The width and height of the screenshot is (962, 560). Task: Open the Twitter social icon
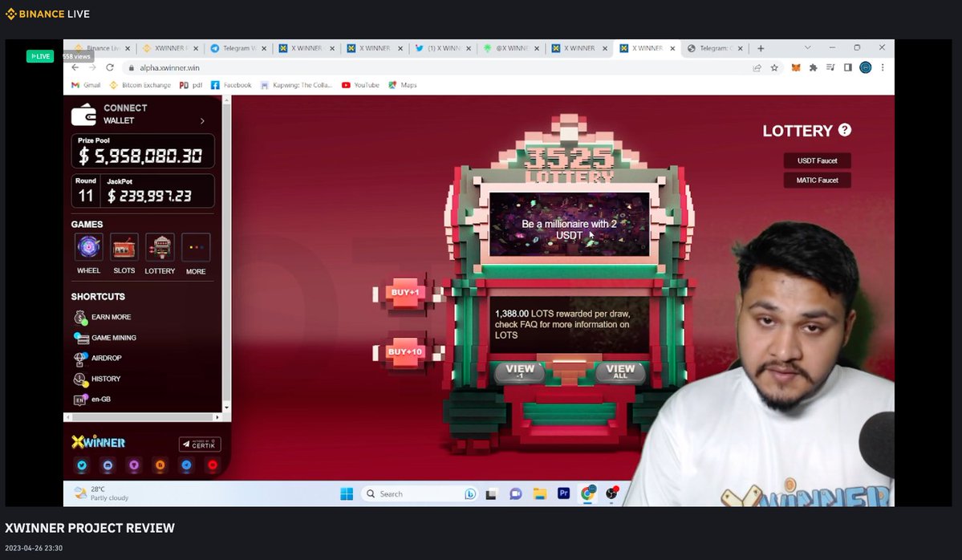click(x=83, y=465)
